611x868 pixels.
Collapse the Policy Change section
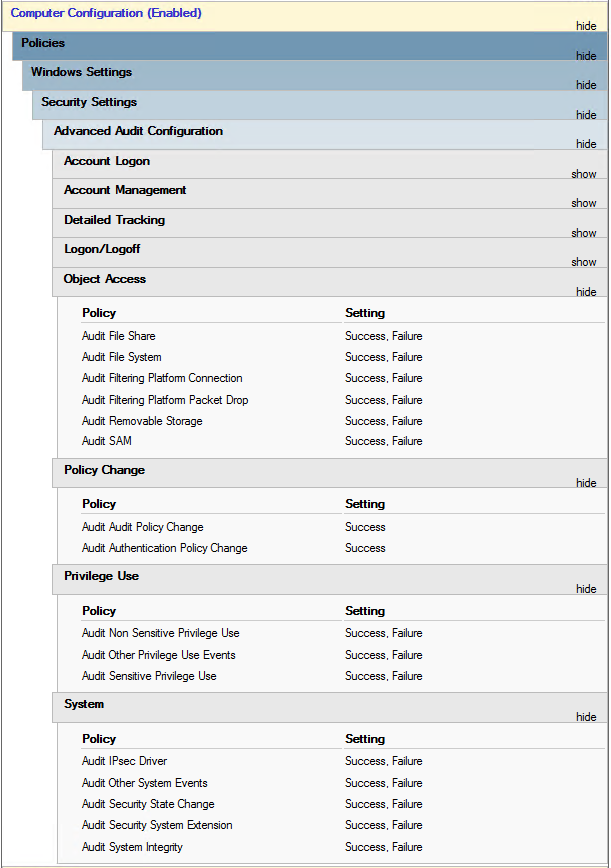[x=586, y=483]
